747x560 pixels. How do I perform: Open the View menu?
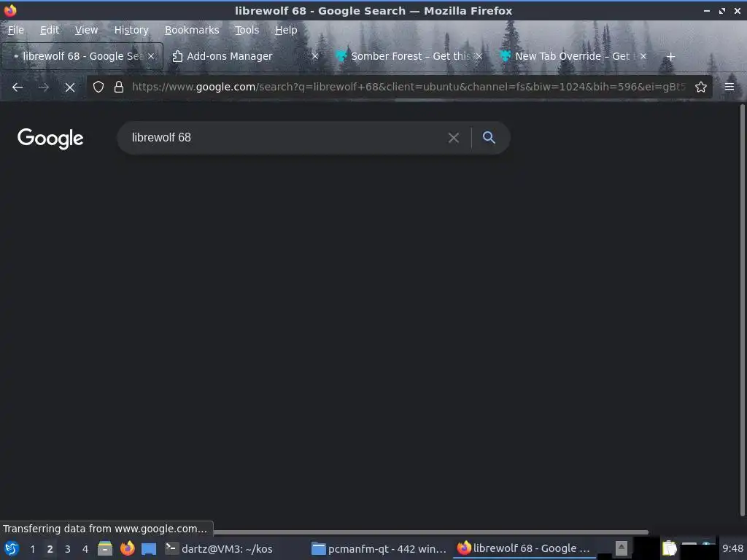86,30
